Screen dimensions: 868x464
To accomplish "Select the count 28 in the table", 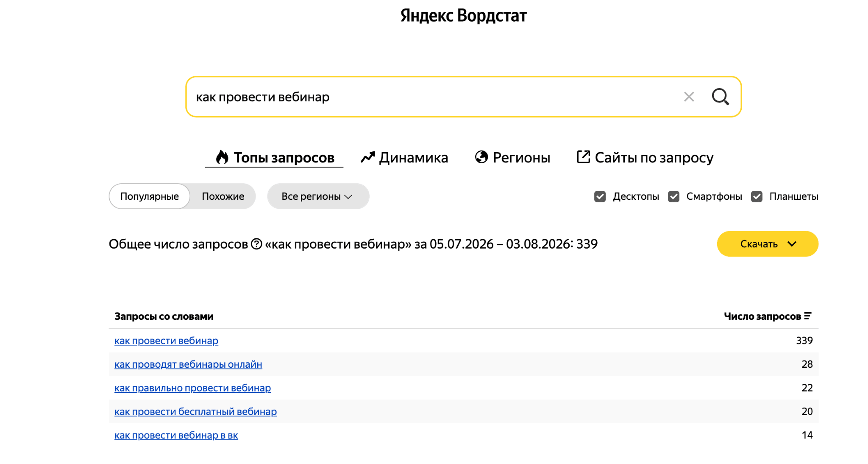I will tap(807, 364).
